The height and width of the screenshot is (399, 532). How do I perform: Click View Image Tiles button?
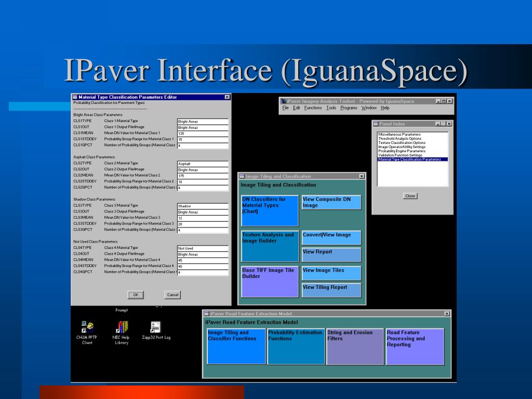click(x=331, y=273)
